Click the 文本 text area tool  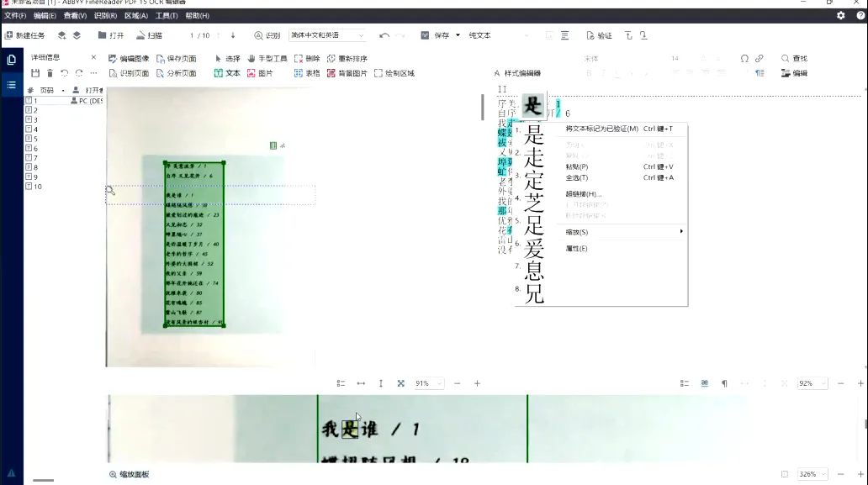(227, 73)
